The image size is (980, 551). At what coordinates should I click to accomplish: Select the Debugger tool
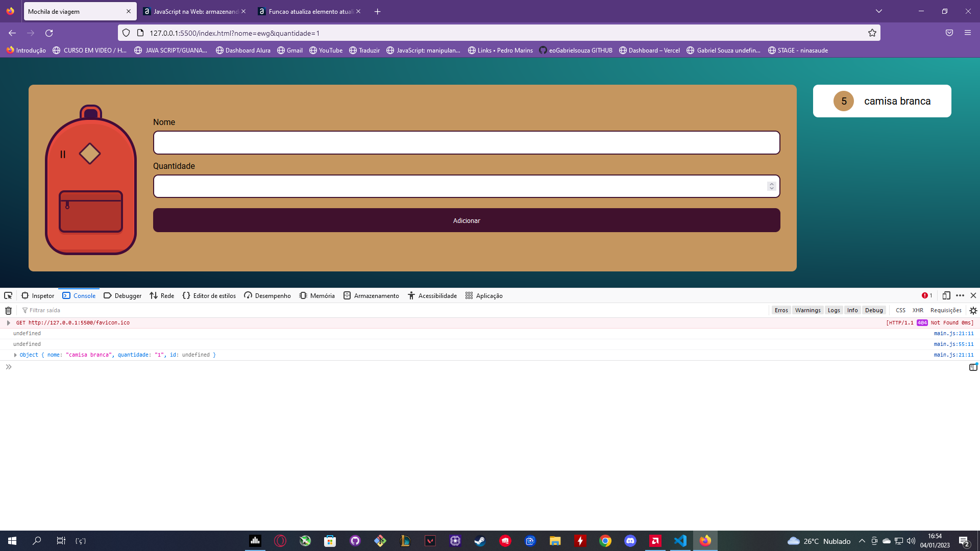(122, 295)
